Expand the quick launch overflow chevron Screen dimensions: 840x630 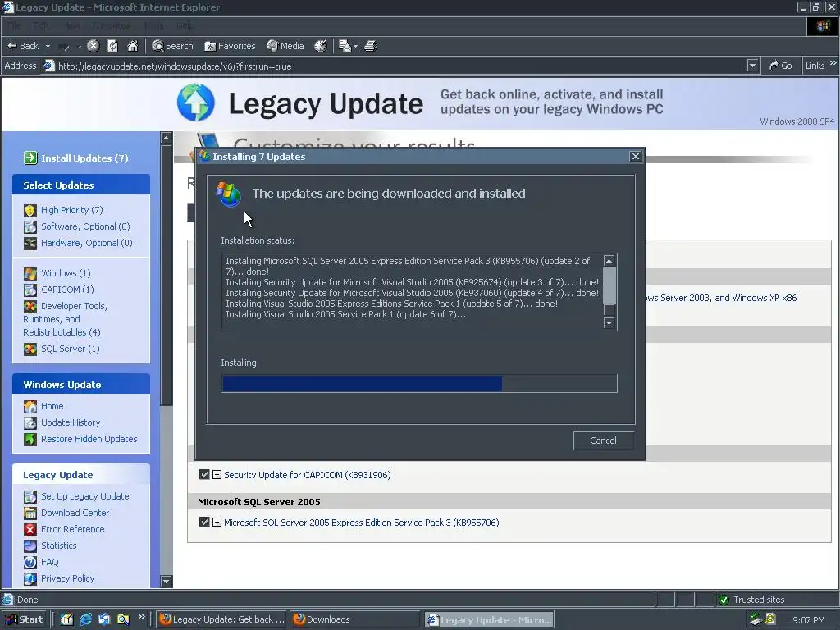tap(141, 617)
